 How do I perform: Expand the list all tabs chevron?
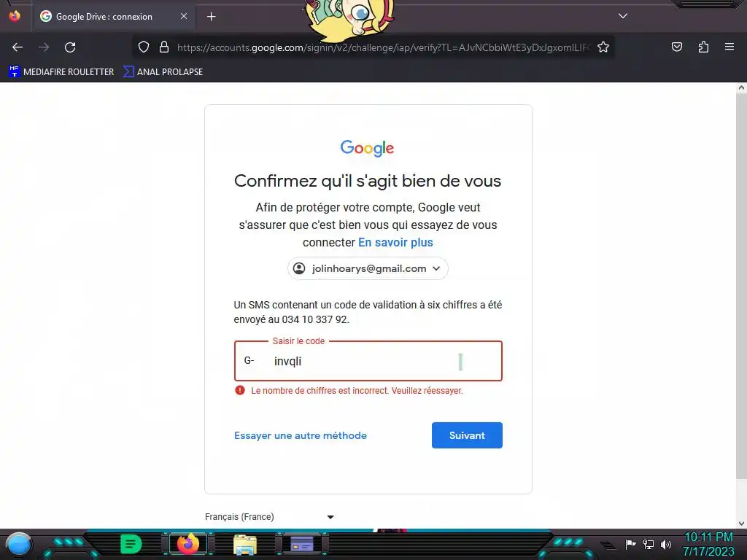pyautogui.click(x=623, y=16)
